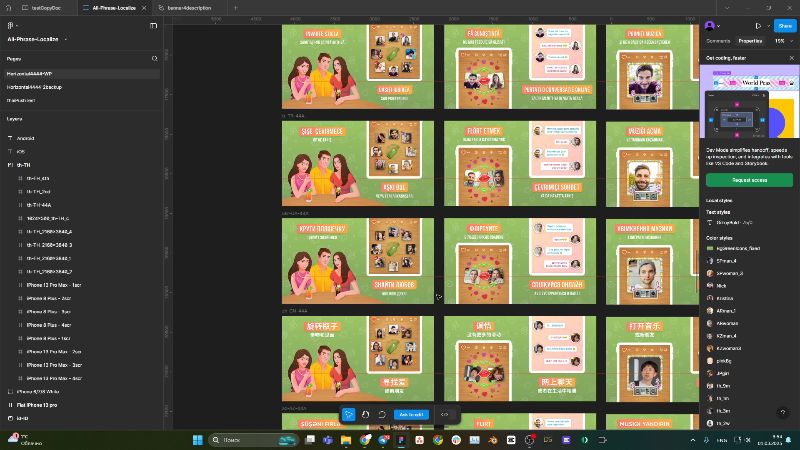Screen dimensions: 800x450
Task: Click the Dev Mode promo image
Action: click(749, 101)
